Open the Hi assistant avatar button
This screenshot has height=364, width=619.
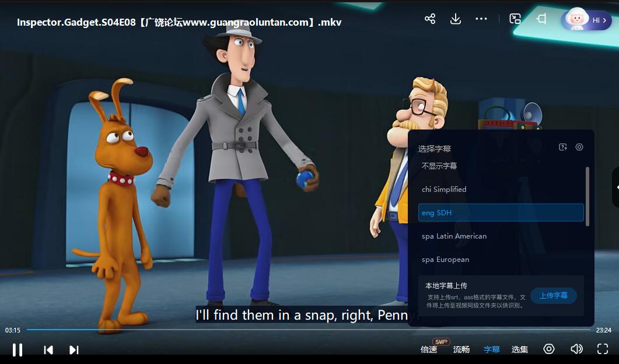(x=586, y=20)
